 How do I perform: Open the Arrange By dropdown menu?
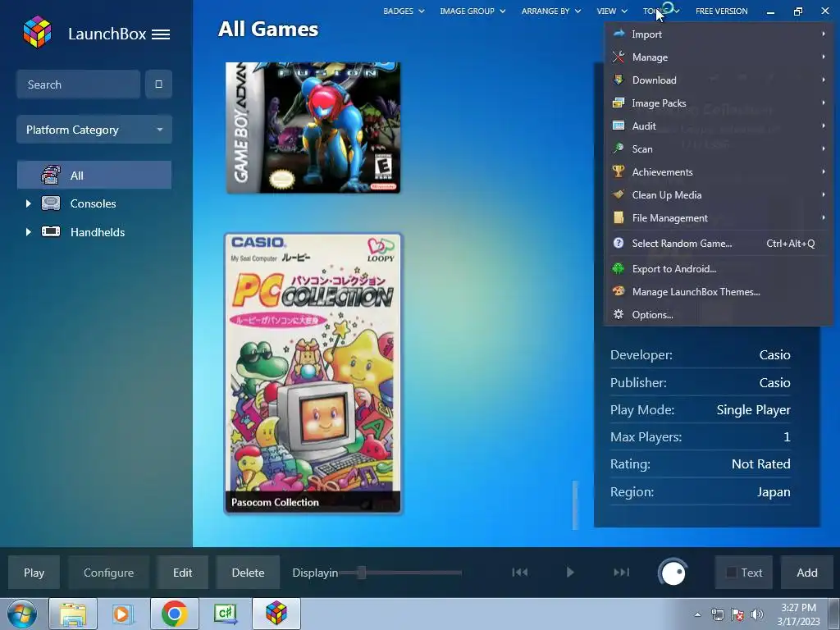550,11
